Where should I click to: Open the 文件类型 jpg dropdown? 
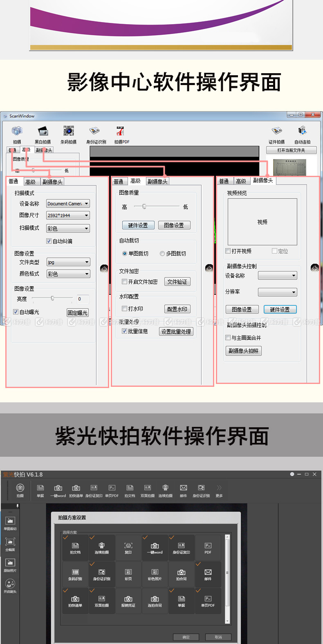68,262
